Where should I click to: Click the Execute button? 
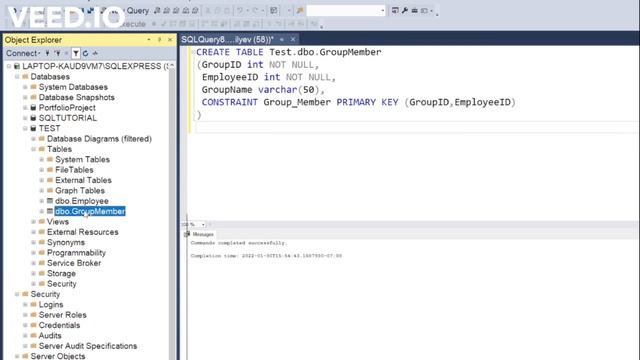tap(131, 24)
